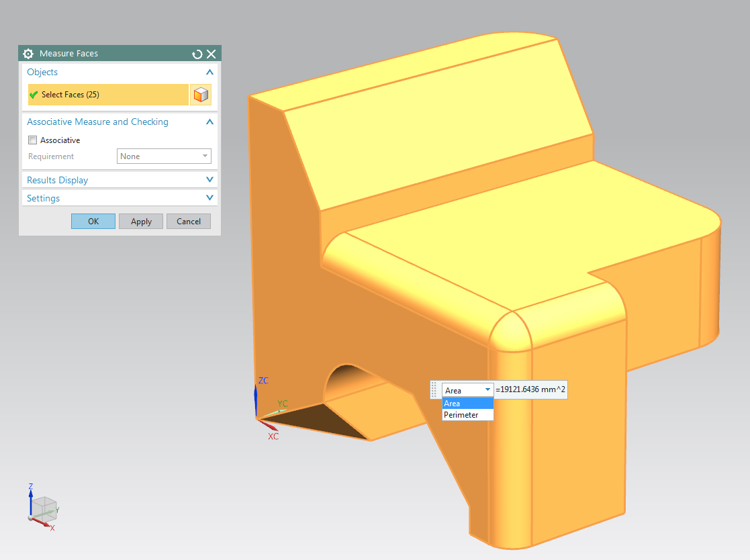Image resolution: width=750 pixels, height=560 pixels.
Task: Click the Objects section title
Action: (x=42, y=73)
